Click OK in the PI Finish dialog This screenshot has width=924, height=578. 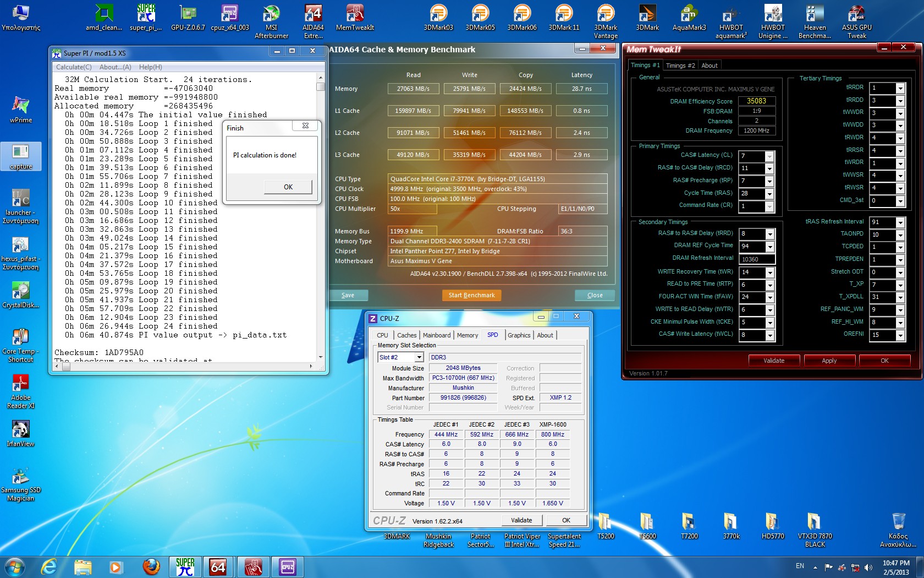[288, 187]
